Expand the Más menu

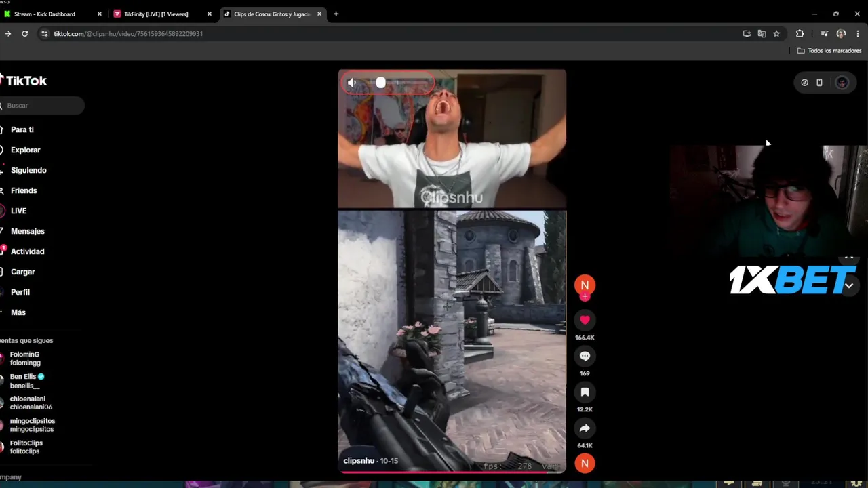tap(18, 312)
